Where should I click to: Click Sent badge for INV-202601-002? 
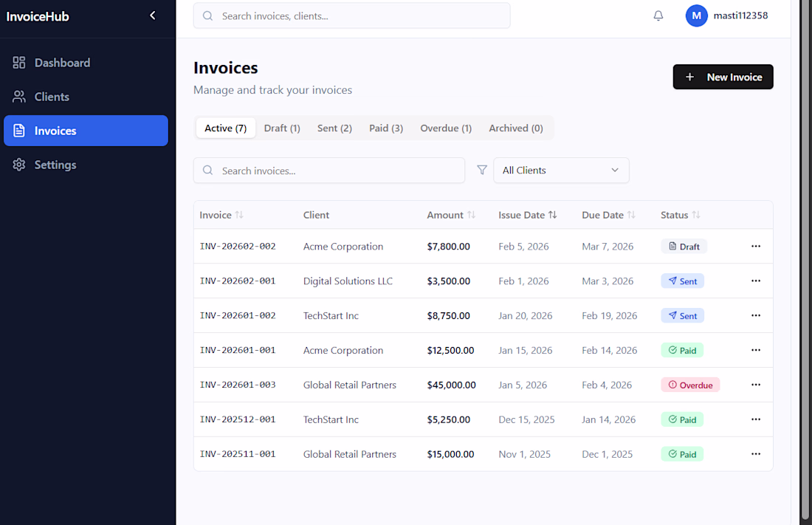point(683,315)
